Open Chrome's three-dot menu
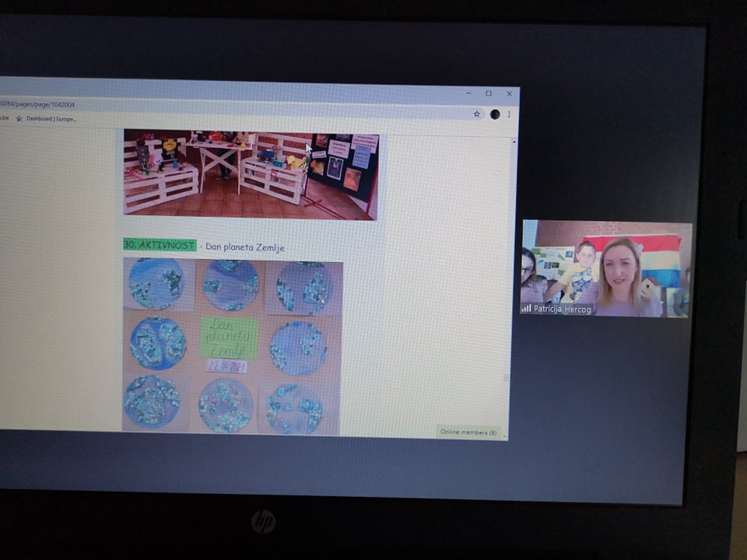Image resolution: width=747 pixels, height=560 pixels. pyautogui.click(x=509, y=114)
